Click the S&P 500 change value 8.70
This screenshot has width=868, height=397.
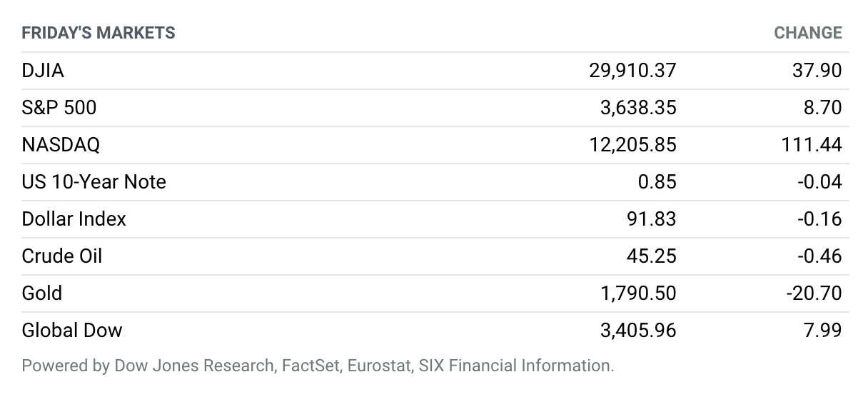tap(822, 108)
